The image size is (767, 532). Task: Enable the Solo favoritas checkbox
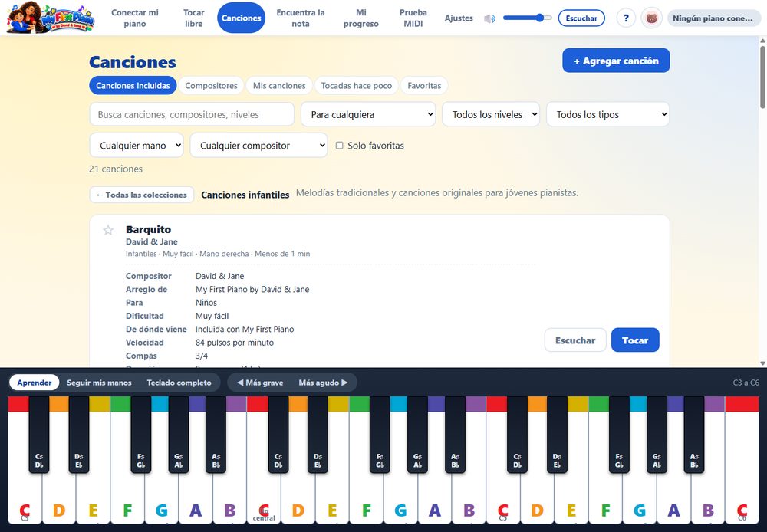click(339, 145)
